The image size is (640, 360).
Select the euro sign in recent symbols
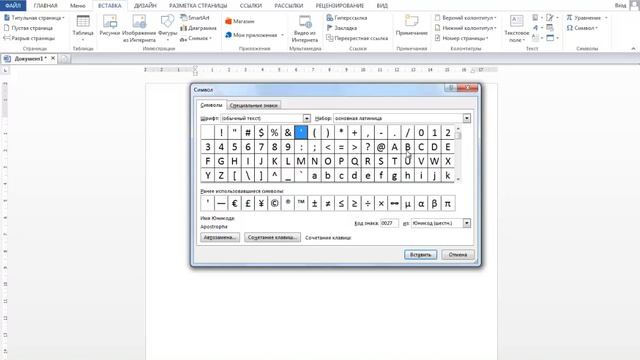coord(234,203)
